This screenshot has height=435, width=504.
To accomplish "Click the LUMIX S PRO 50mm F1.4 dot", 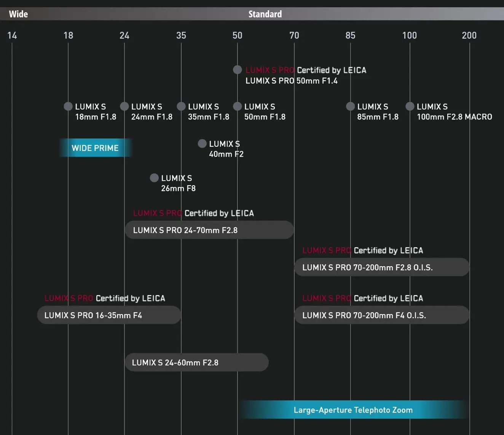I will (238, 70).
